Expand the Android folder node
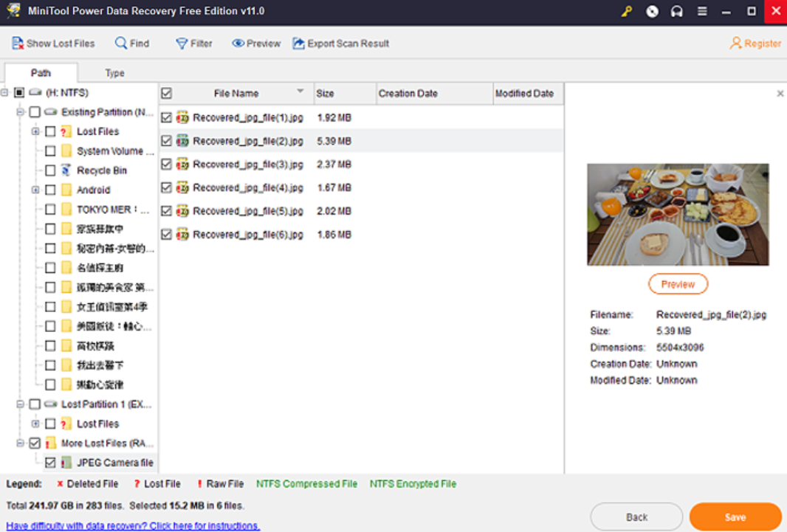787x532 pixels. (35, 190)
